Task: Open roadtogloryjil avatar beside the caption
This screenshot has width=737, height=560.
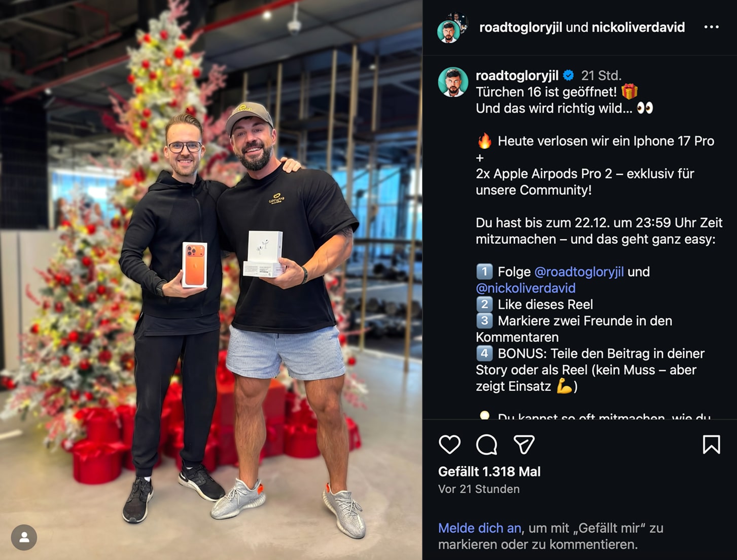Action: 452,82
